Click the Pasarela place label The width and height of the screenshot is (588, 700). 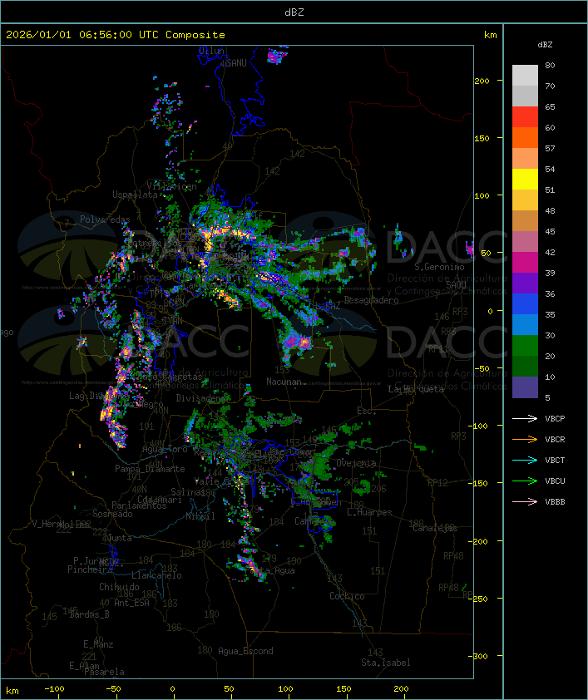[104, 672]
